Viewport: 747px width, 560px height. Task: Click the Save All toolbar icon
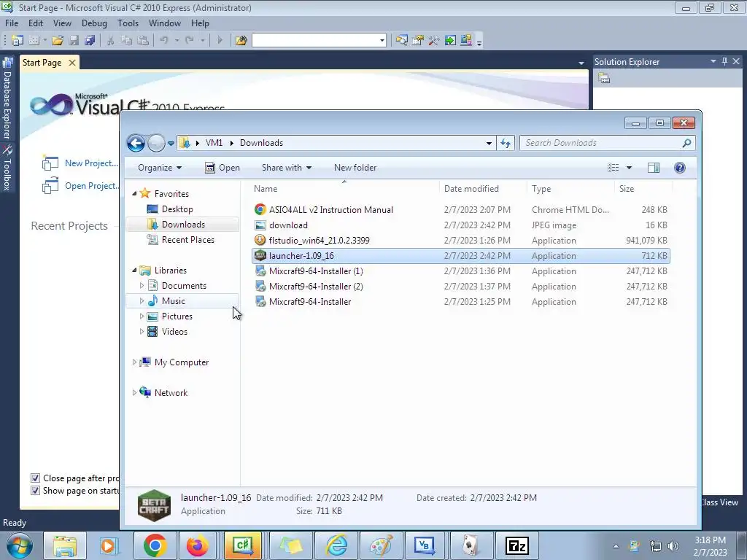(90, 41)
